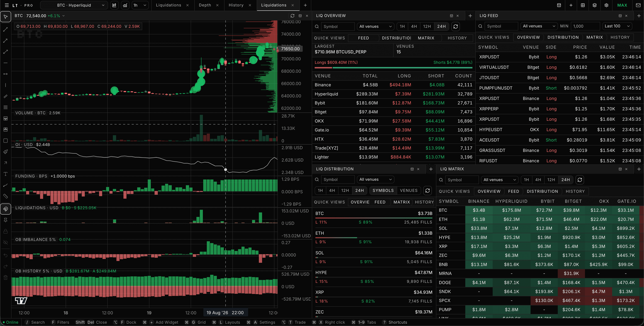Switch to the Depth tab
The image size is (644, 326).
205,5
